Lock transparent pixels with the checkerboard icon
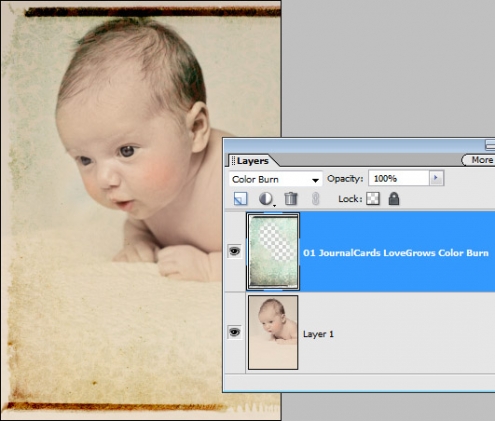The width and height of the screenshot is (495, 421). tap(373, 199)
